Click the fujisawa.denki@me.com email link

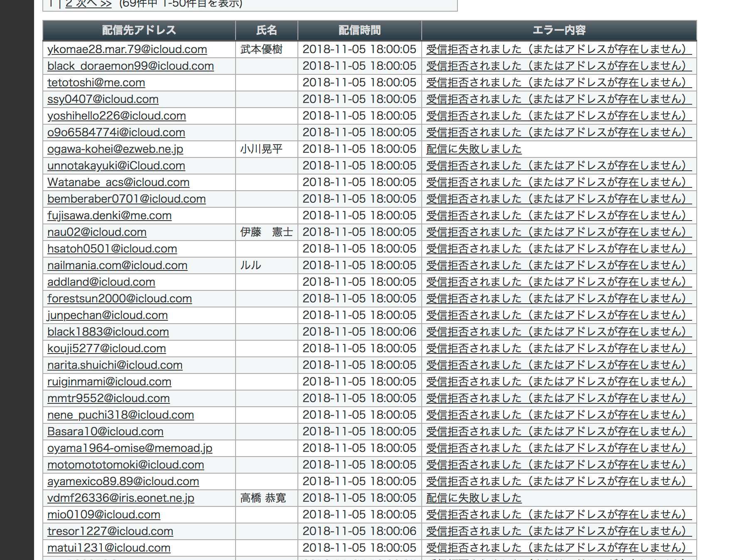coord(109,216)
